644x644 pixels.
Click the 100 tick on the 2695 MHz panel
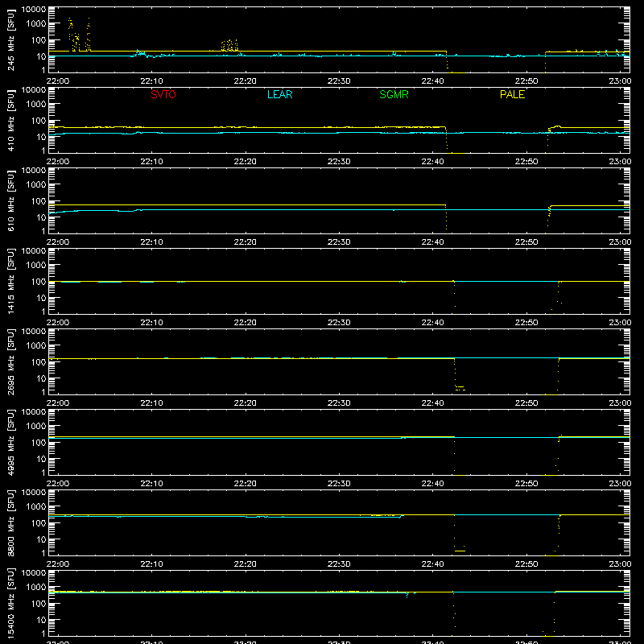(39, 361)
